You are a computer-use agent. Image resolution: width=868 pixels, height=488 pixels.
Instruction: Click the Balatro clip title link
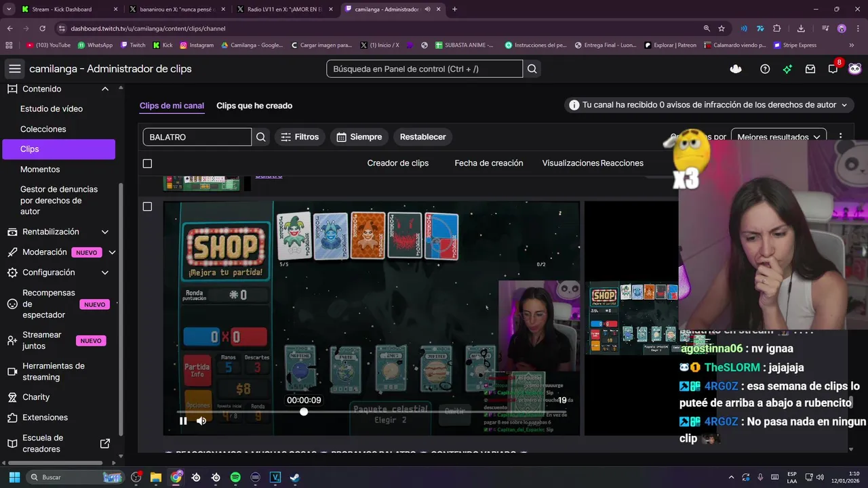tap(269, 176)
